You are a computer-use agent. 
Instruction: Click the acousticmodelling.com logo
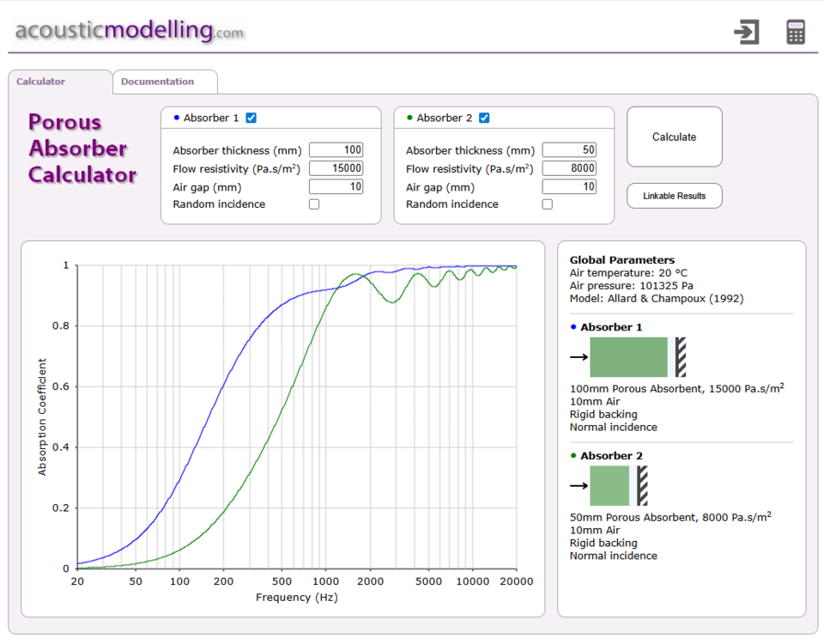pos(130,30)
